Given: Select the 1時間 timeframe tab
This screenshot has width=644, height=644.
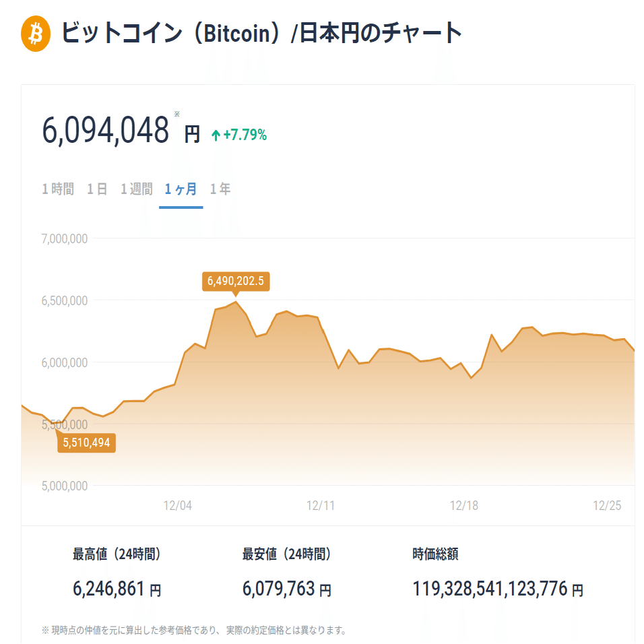Looking at the screenshot, I should tap(58, 189).
